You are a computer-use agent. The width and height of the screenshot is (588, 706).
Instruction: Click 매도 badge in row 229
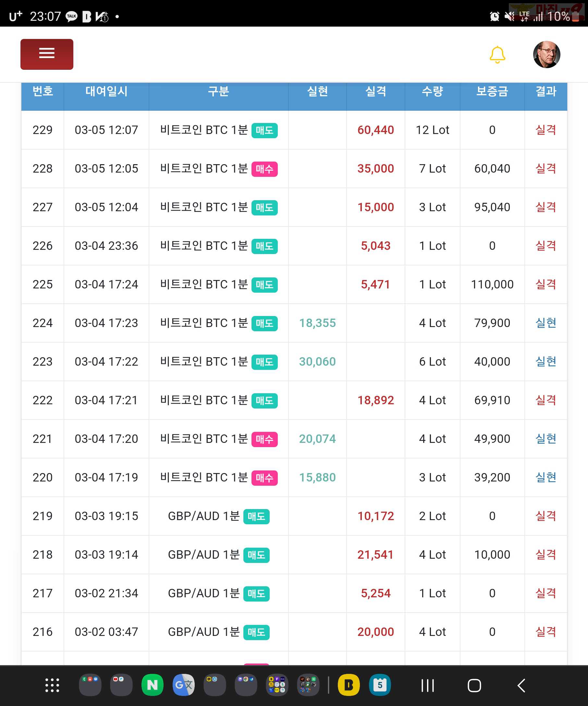click(264, 130)
